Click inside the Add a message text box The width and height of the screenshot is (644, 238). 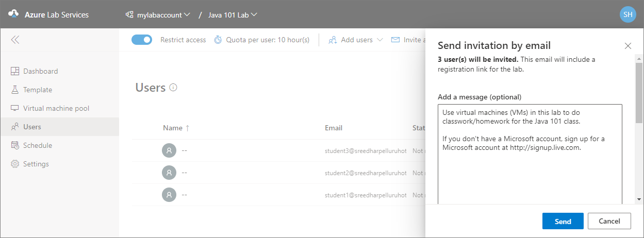pos(530,155)
